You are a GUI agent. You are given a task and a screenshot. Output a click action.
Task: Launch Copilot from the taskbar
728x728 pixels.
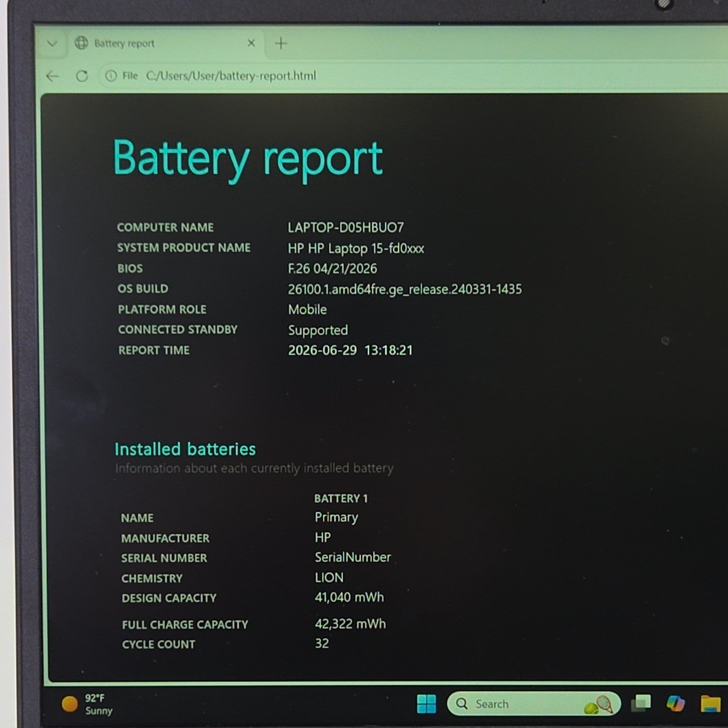(x=675, y=704)
